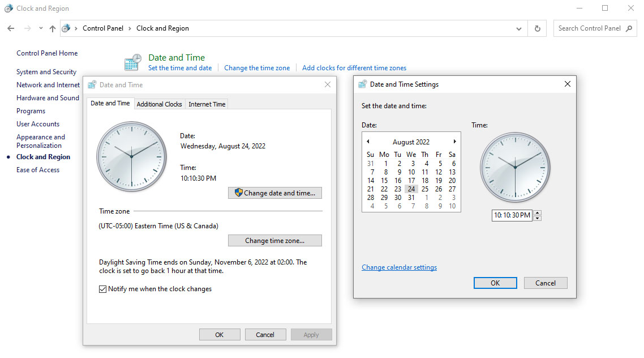This screenshot has width=644, height=358.
Task: Open User Accounts category
Action: pos(38,123)
